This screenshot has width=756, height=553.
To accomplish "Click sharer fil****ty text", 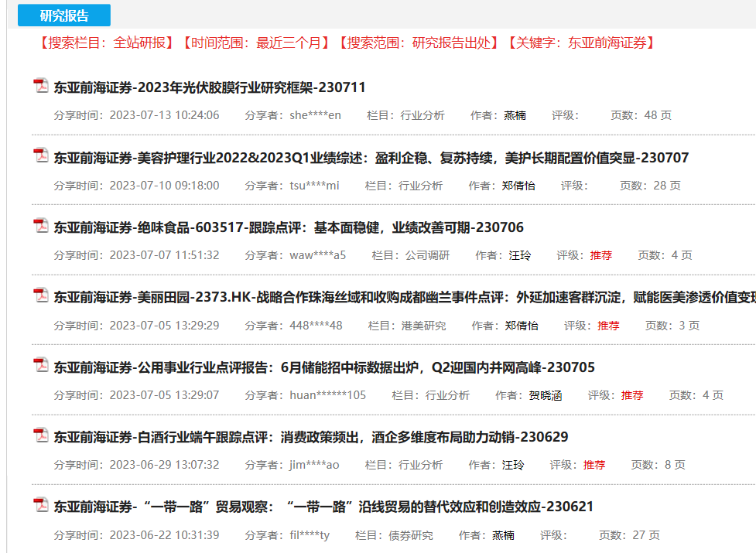I will pyautogui.click(x=310, y=536).
